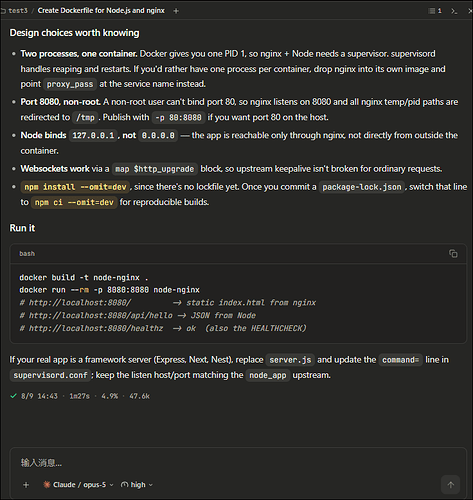Click the 'docker build -t node-nginx .' line
The width and height of the screenshot is (473, 500).
84,277
